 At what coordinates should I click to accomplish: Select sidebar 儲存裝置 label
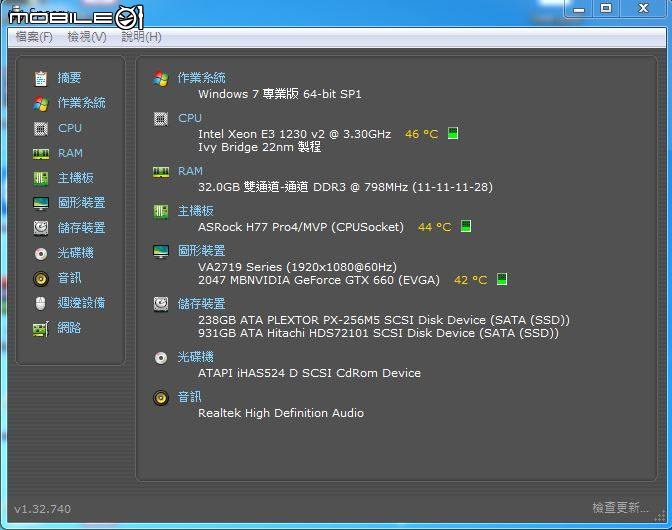pos(81,228)
